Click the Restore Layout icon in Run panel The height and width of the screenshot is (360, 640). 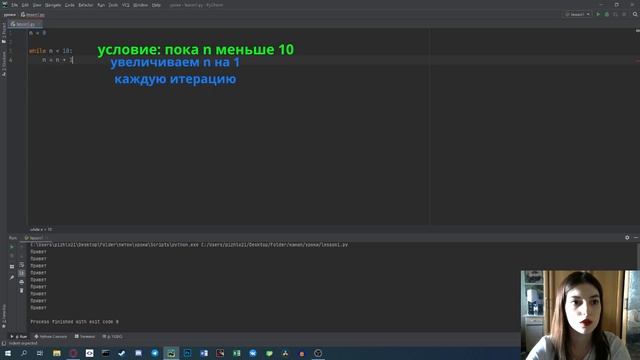click(12, 267)
